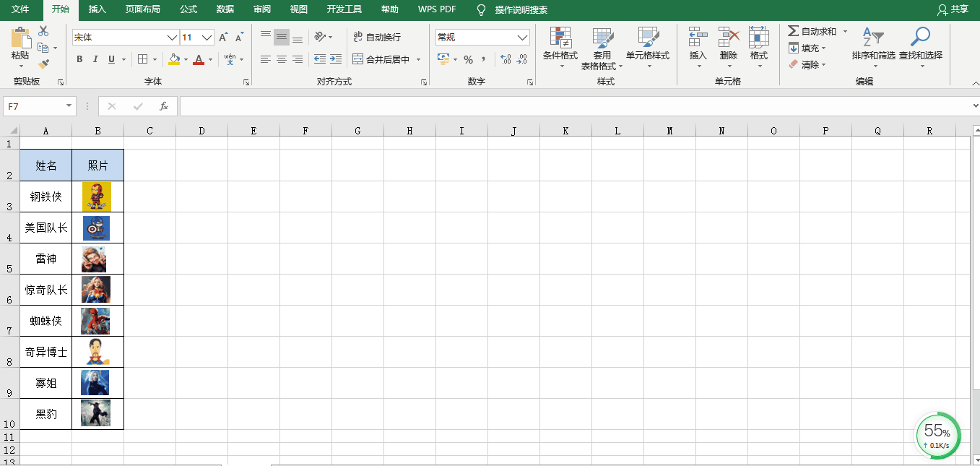Click the Insert cells (插入) icon

point(698,38)
